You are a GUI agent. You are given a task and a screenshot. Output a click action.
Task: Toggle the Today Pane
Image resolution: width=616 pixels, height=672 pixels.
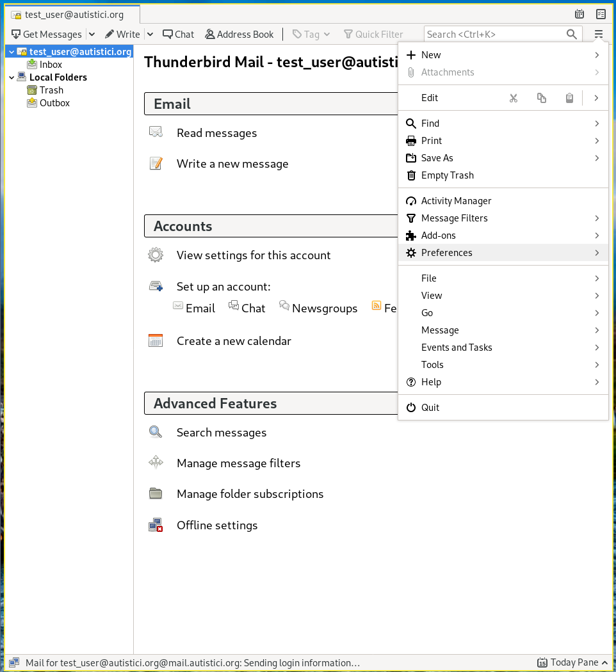click(x=569, y=663)
